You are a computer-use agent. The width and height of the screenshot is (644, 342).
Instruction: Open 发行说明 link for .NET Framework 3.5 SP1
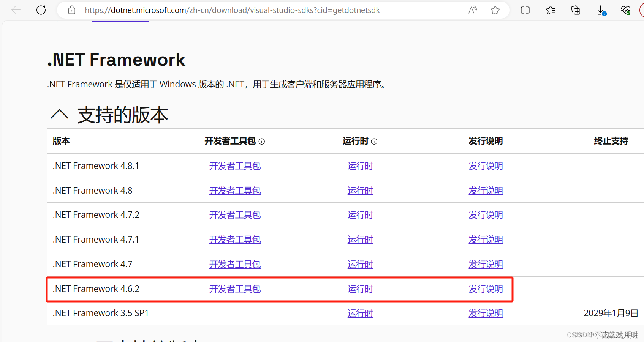tap(486, 313)
